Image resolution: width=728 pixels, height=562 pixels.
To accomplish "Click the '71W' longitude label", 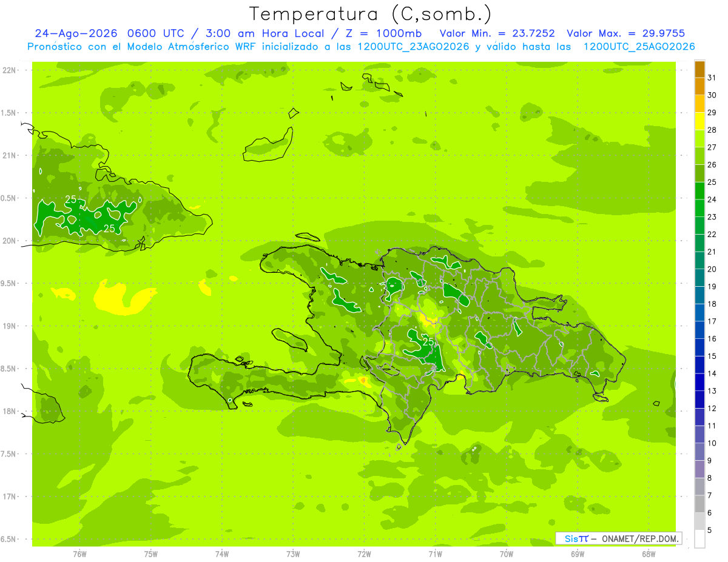I will [x=435, y=554].
